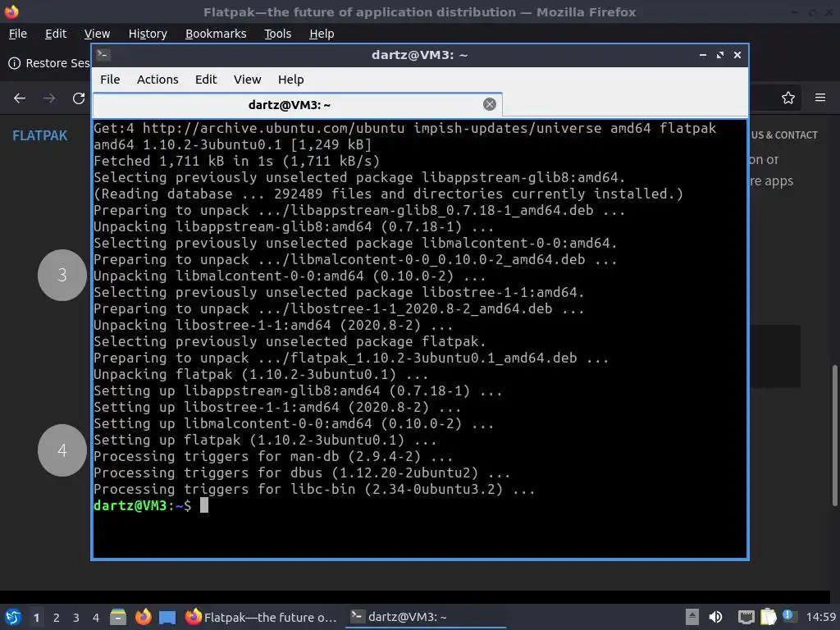Open the US & CONTACT link on Flatpak page
The width and height of the screenshot is (840, 630).
[x=784, y=135]
